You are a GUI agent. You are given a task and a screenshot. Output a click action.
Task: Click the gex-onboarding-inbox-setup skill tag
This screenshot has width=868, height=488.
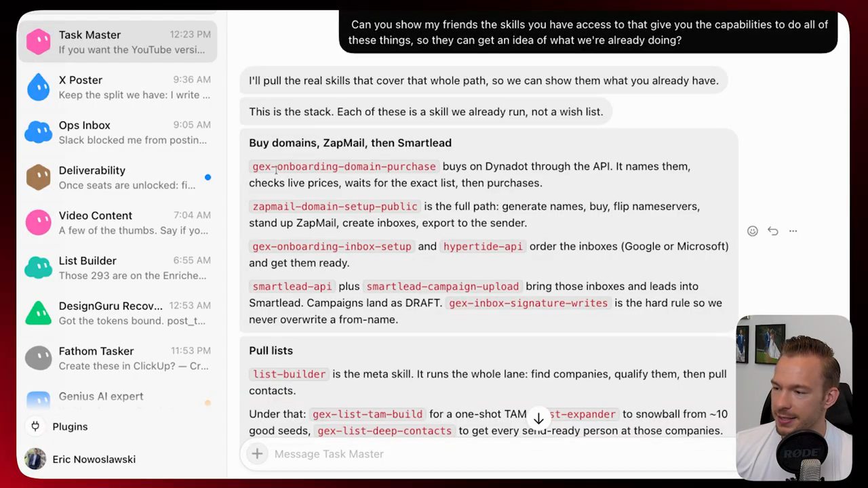332,247
